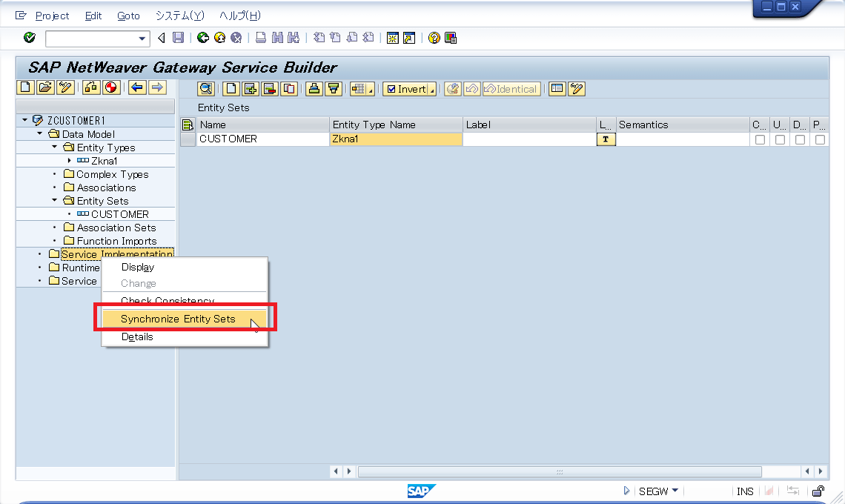Choose Synchronize Entity Sets from context menu
This screenshot has width=845, height=504.
coord(185,319)
